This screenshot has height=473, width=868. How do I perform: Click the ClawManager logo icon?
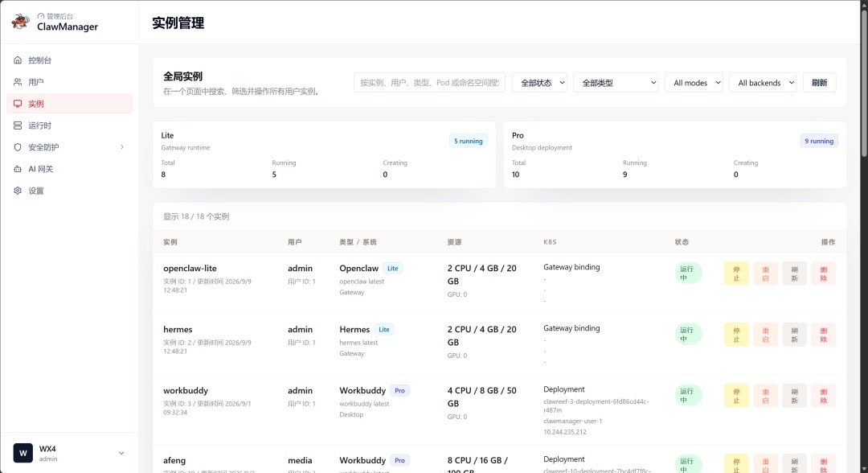click(x=20, y=22)
